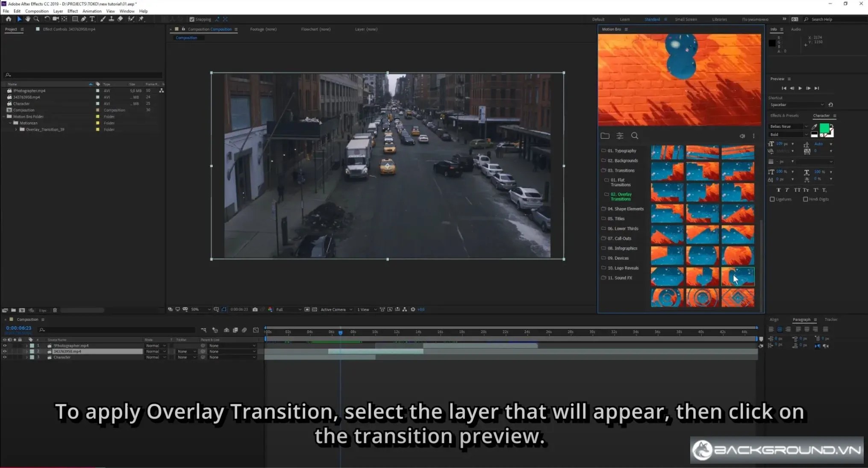Select the Clone Stamp tool
This screenshot has width=868, height=468.
[111, 19]
